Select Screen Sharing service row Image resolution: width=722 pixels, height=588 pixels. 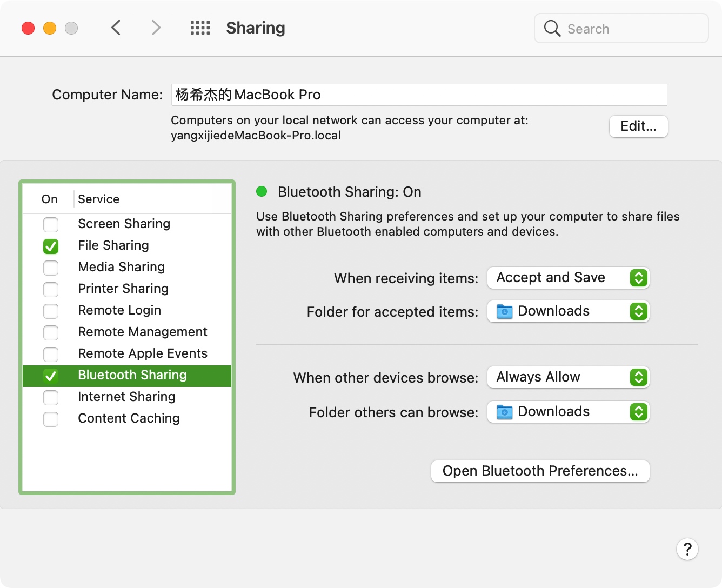[x=127, y=224]
